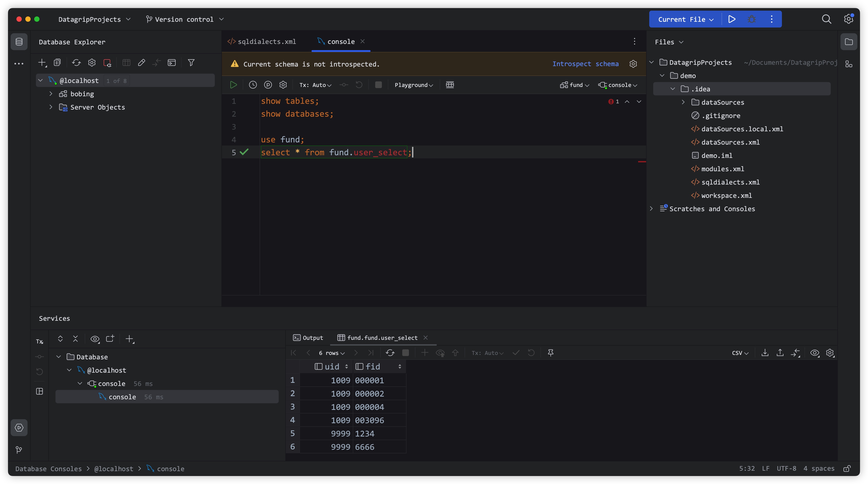Click the Introspect schema link
This screenshot has width=868, height=484.
coord(585,64)
